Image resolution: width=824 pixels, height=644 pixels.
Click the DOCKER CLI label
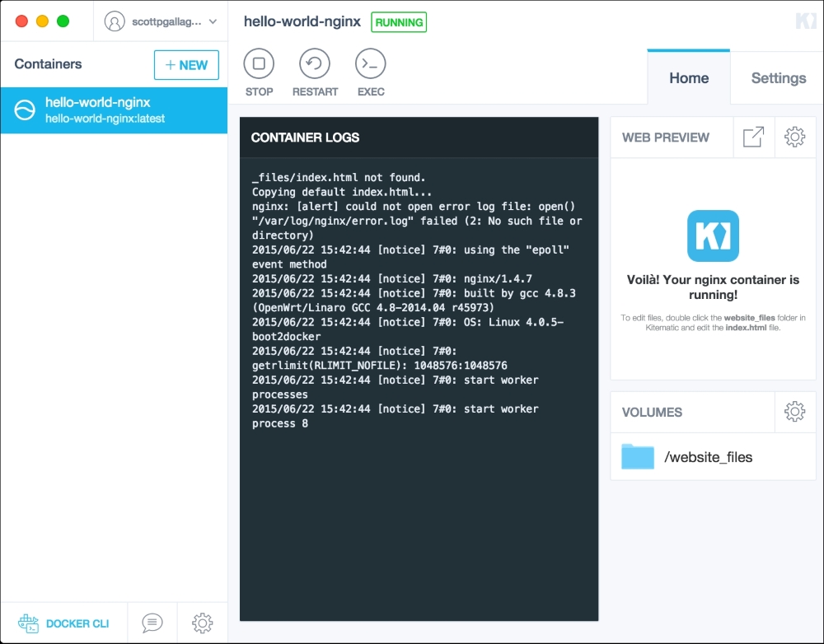(x=77, y=623)
